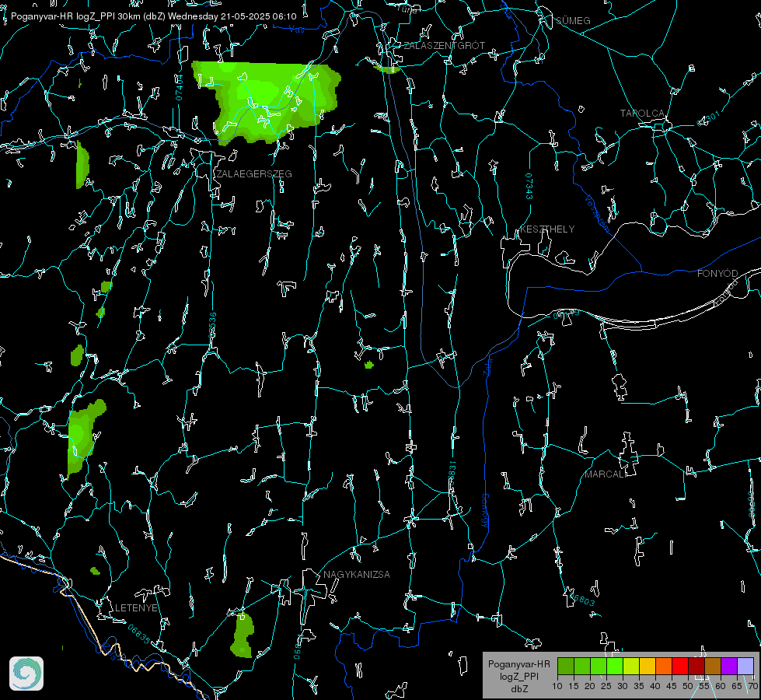This screenshot has width=761, height=700.
Task: Click the 40–45 dBZ orange legend swatch
Action: (x=664, y=666)
